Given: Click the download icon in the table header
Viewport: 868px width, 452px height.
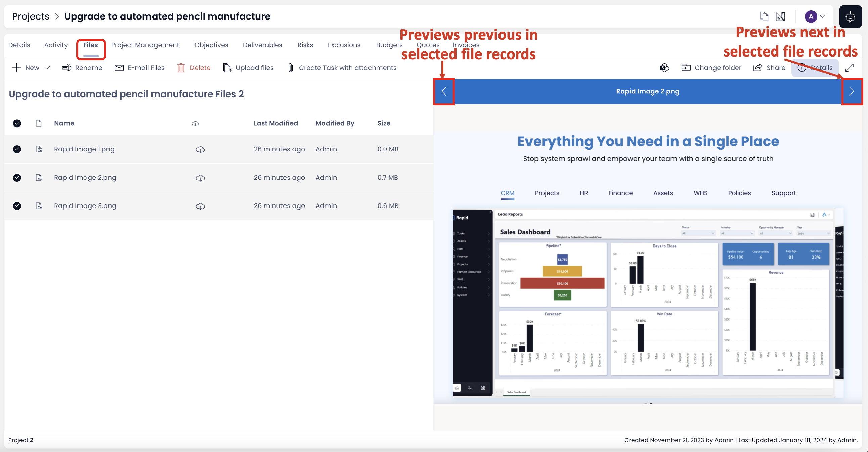Looking at the screenshot, I should coord(196,123).
